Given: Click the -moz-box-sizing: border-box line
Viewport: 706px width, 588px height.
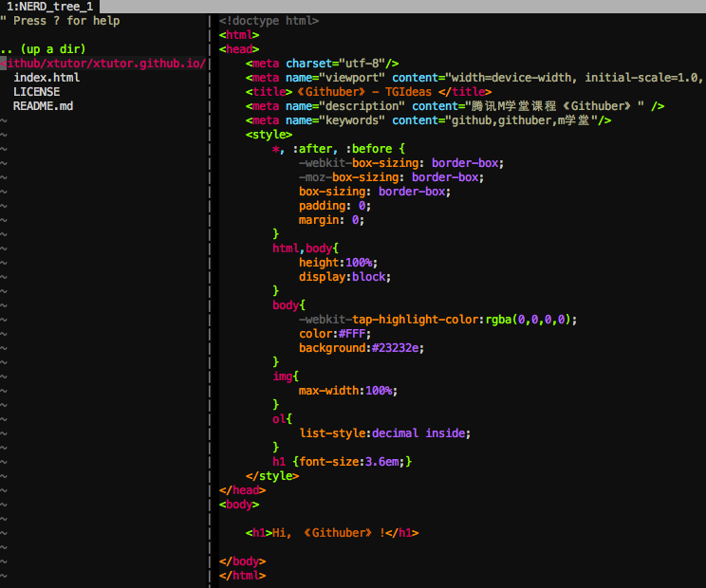Looking at the screenshot, I should (391, 177).
